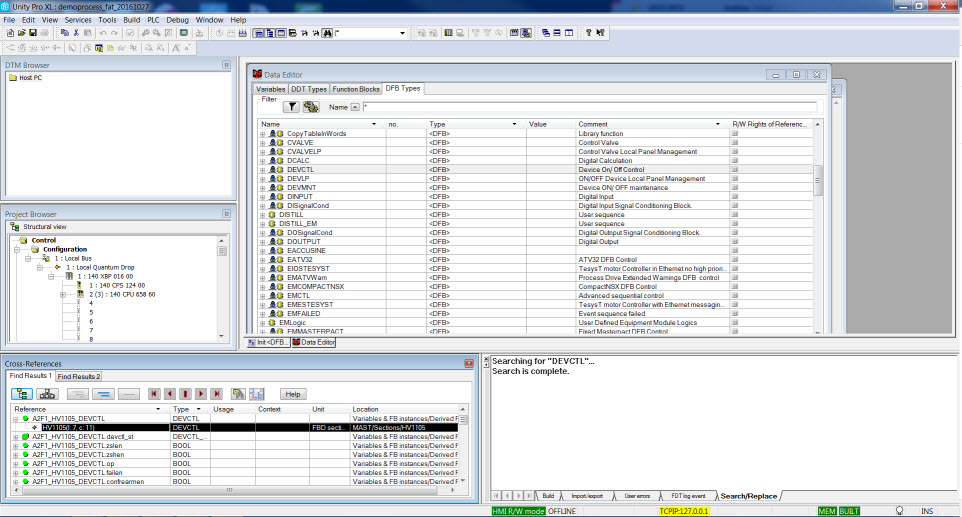
Task: Open the Services menu
Action: (x=78, y=20)
